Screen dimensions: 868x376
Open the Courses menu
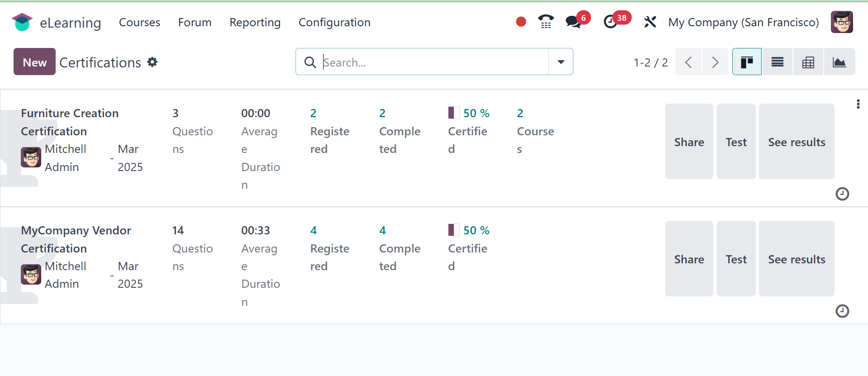coord(139,22)
